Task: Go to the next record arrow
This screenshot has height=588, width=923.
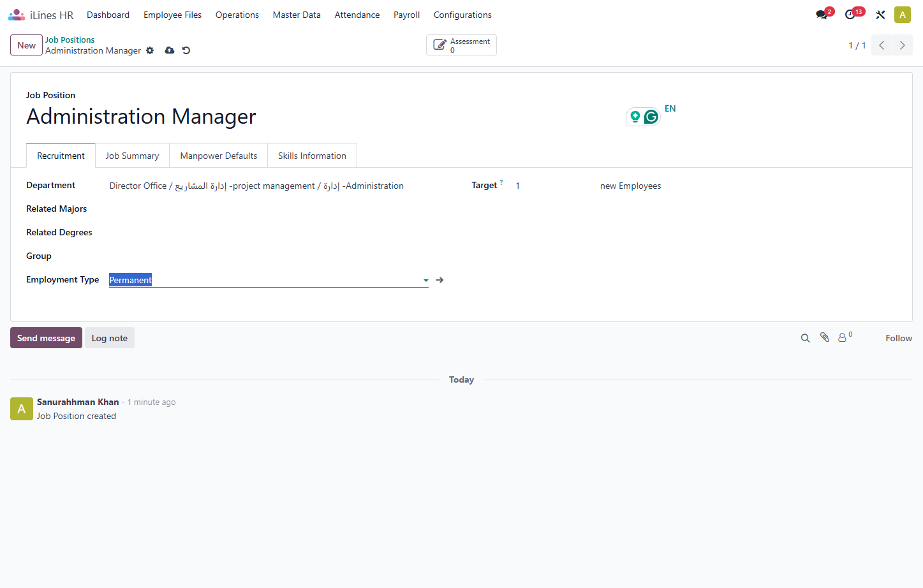Action: pos(902,45)
